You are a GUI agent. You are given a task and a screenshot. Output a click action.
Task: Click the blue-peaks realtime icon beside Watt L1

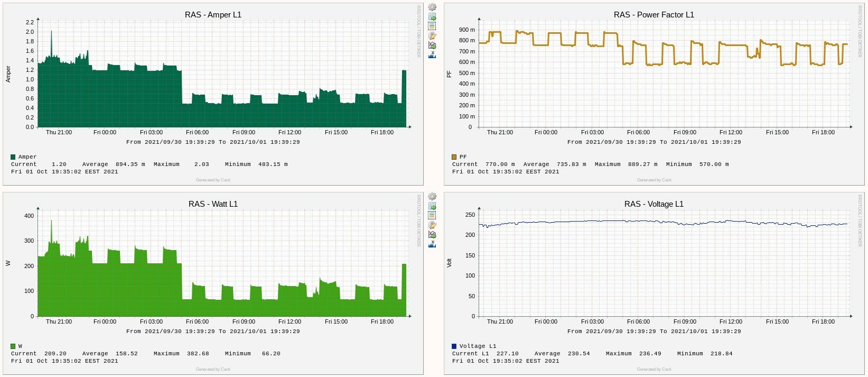point(432,244)
